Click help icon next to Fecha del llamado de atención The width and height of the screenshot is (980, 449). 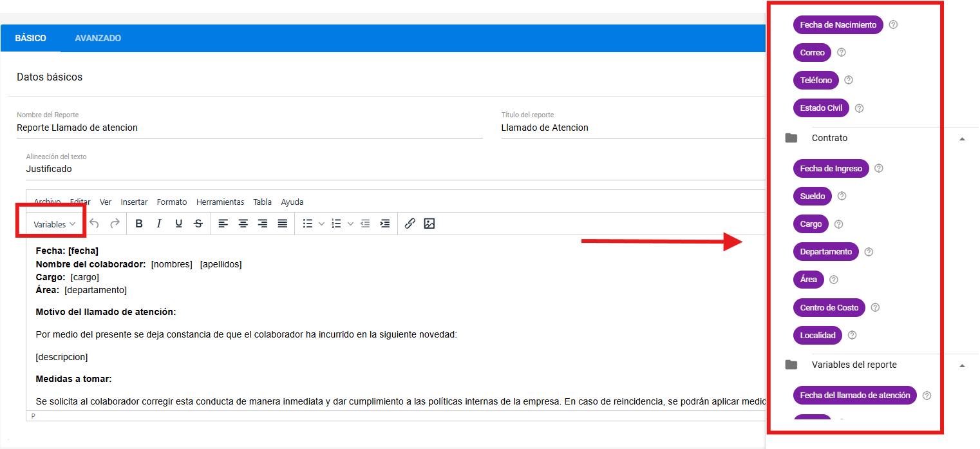927,396
